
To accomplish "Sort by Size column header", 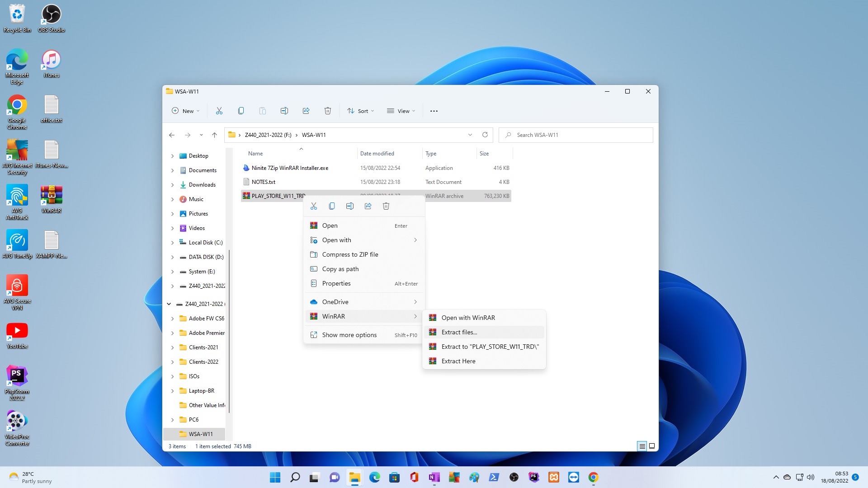I will coord(494,154).
